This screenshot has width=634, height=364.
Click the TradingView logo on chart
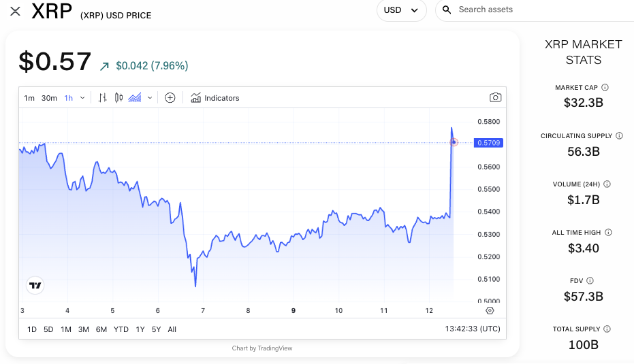coord(35,286)
